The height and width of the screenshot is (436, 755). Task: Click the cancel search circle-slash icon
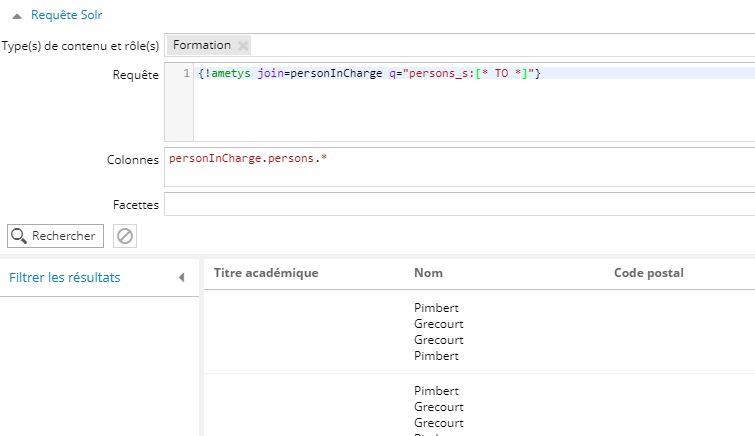(125, 236)
